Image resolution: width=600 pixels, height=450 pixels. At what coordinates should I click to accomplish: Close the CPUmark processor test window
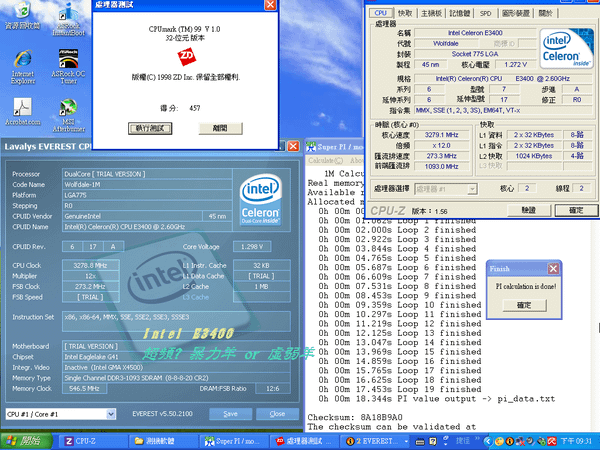click(x=270, y=4)
